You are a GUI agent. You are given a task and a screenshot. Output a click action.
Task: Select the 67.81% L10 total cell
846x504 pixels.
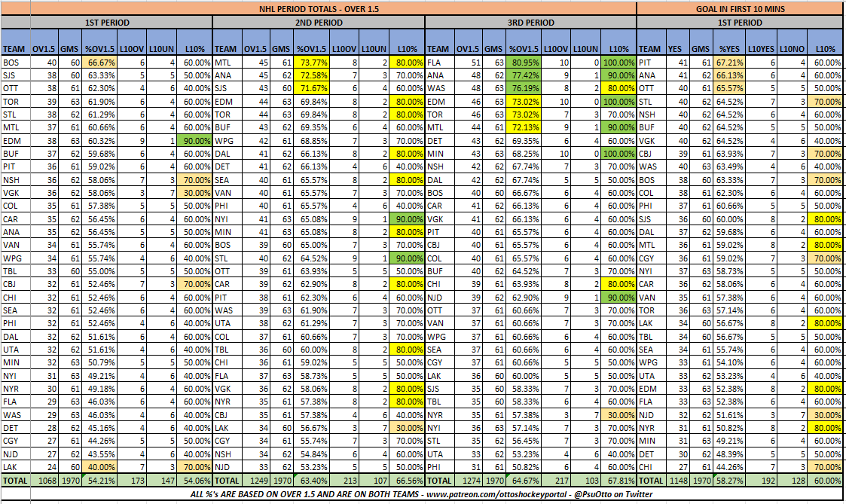click(x=618, y=480)
